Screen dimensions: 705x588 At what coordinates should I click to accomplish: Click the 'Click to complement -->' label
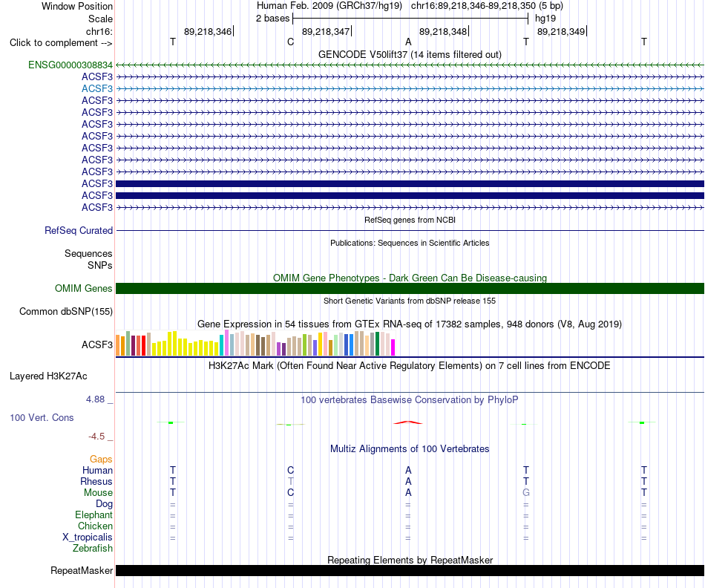tap(61, 43)
